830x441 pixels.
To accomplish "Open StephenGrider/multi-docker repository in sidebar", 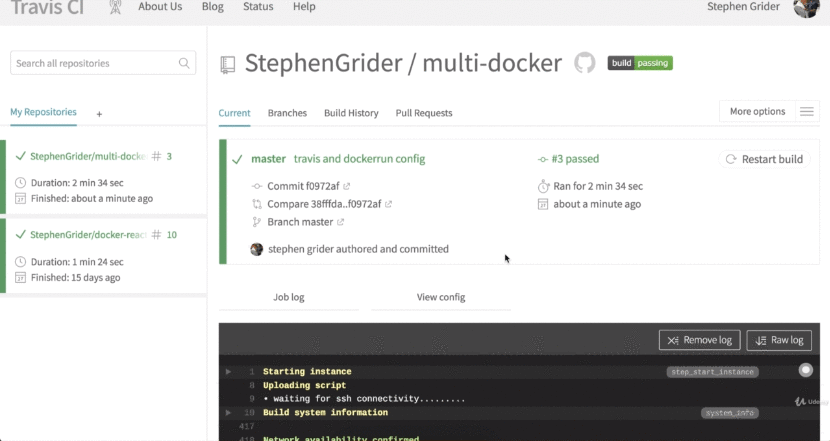I will point(88,156).
